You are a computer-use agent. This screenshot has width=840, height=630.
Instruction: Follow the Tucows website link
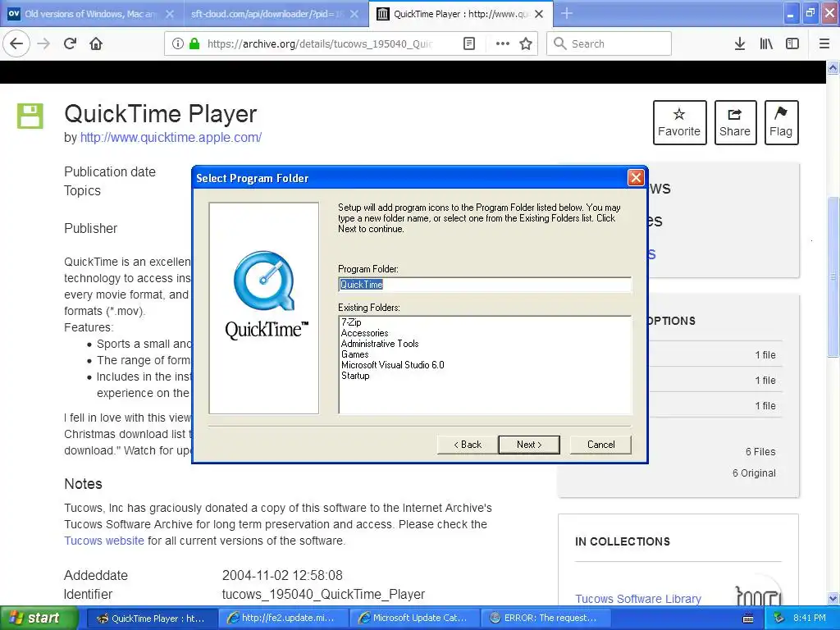click(x=104, y=541)
